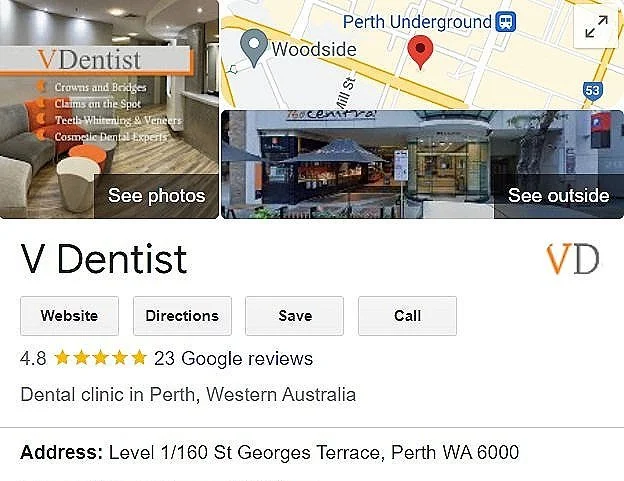This screenshot has height=481, width=624.
Task: Expand the map with fullscreen arrows icon
Action: pos(596,27)
